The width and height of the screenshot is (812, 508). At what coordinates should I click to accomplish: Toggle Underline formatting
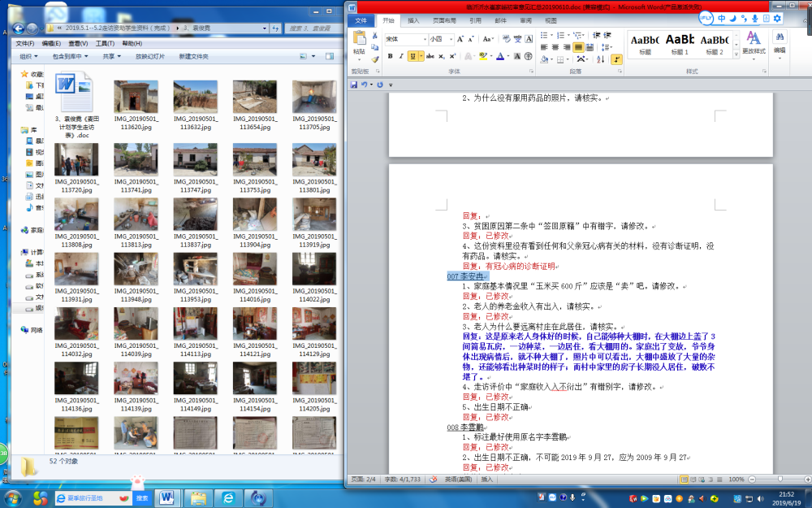click(412, 56)
